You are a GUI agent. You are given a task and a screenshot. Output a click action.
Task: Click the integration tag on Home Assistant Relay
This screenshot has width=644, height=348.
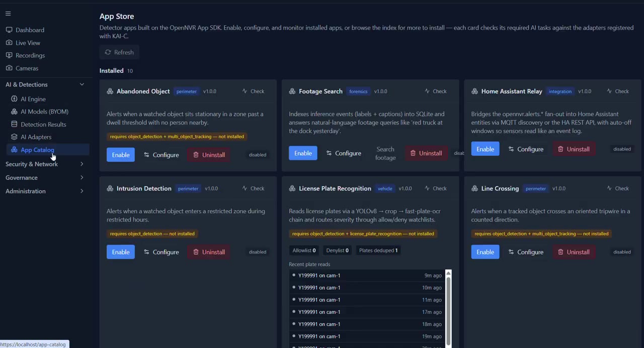click(x=560, y=92)
